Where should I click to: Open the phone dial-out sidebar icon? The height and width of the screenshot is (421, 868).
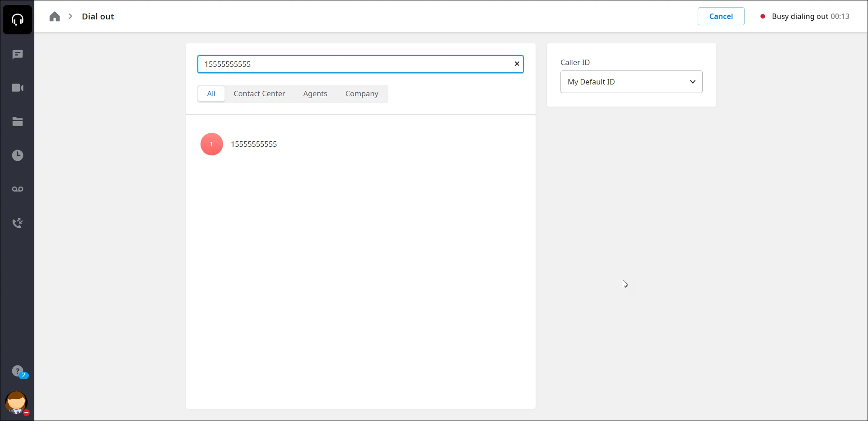click(17, 223)
